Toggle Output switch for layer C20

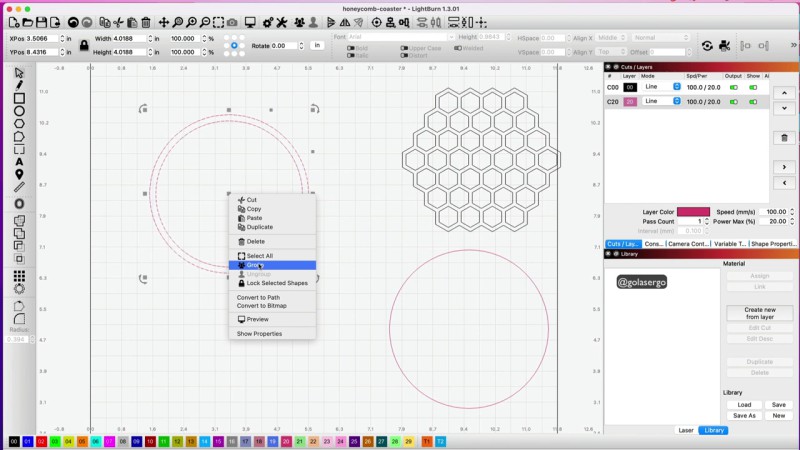(x=735, y=101)
